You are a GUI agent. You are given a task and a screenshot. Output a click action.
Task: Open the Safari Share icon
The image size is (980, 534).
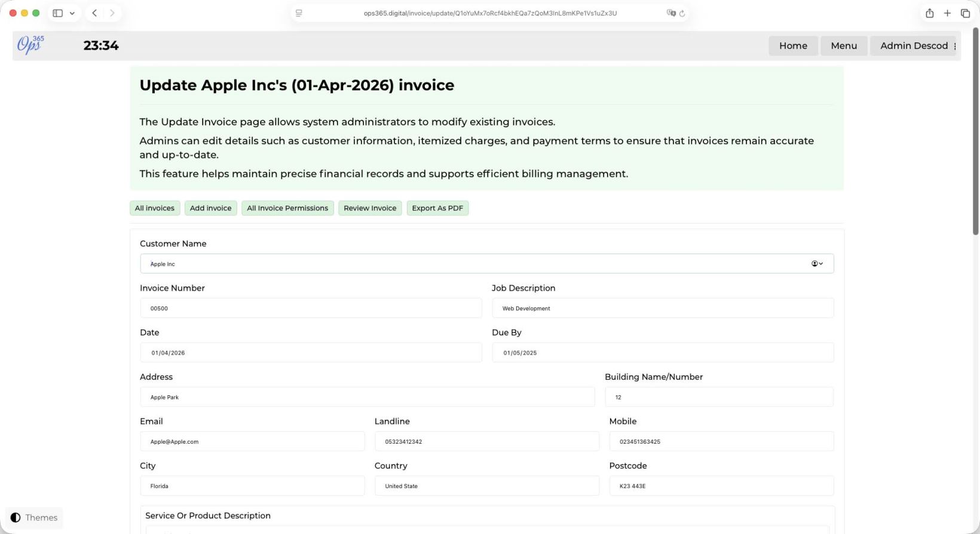pyautogui.click(x=929, y=13)
